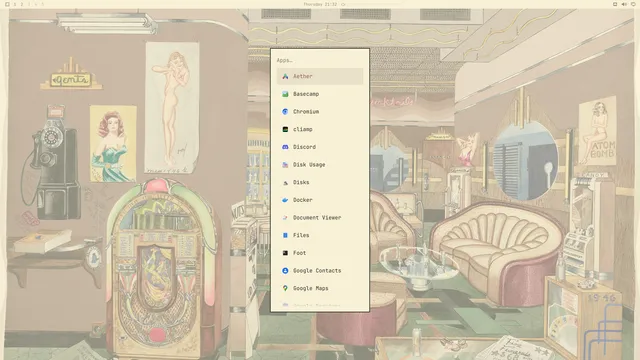
Task: Launch the Foot terminal icon
Action: pyautogui.click(x=285, y=253)
